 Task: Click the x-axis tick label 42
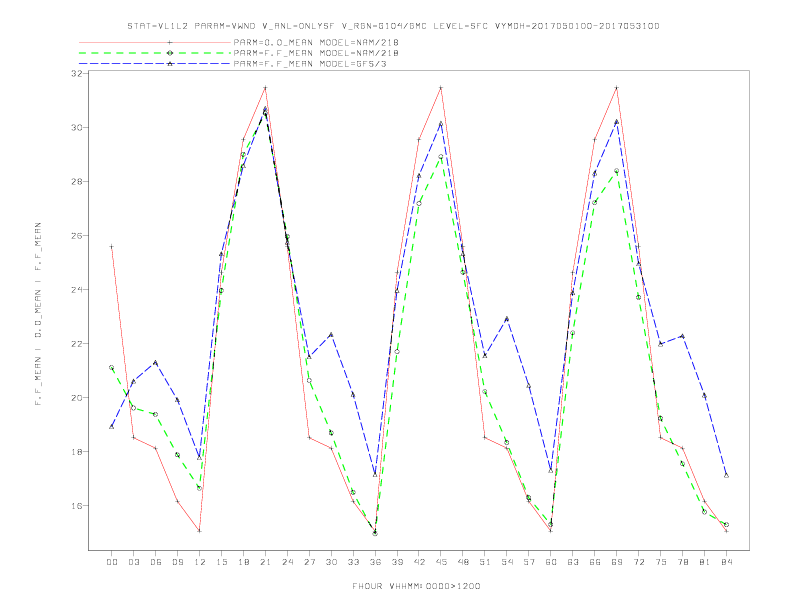point(419,562)
